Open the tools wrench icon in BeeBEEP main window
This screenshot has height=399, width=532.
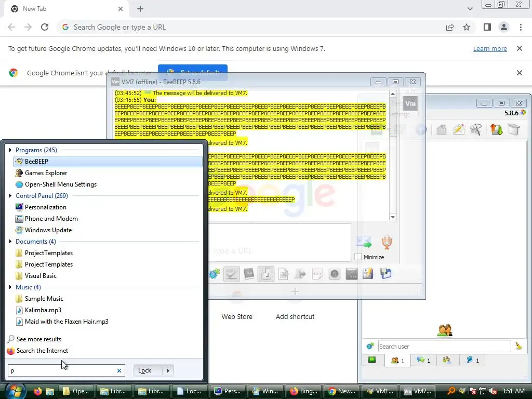pyautogui.click(x=476, y=129)
